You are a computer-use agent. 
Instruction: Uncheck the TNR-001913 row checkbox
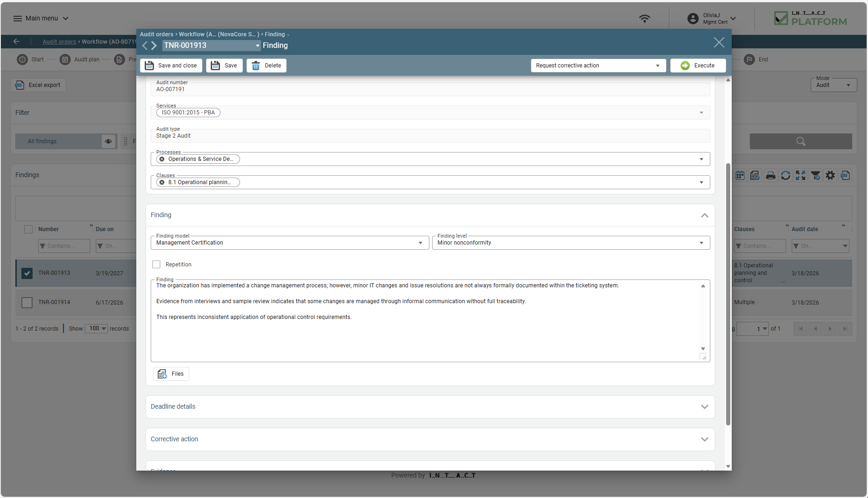coord(27,273)
